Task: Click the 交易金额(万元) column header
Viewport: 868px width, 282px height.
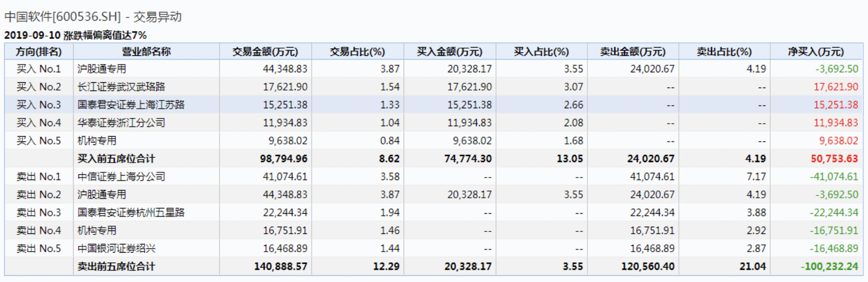Action: 265,51
